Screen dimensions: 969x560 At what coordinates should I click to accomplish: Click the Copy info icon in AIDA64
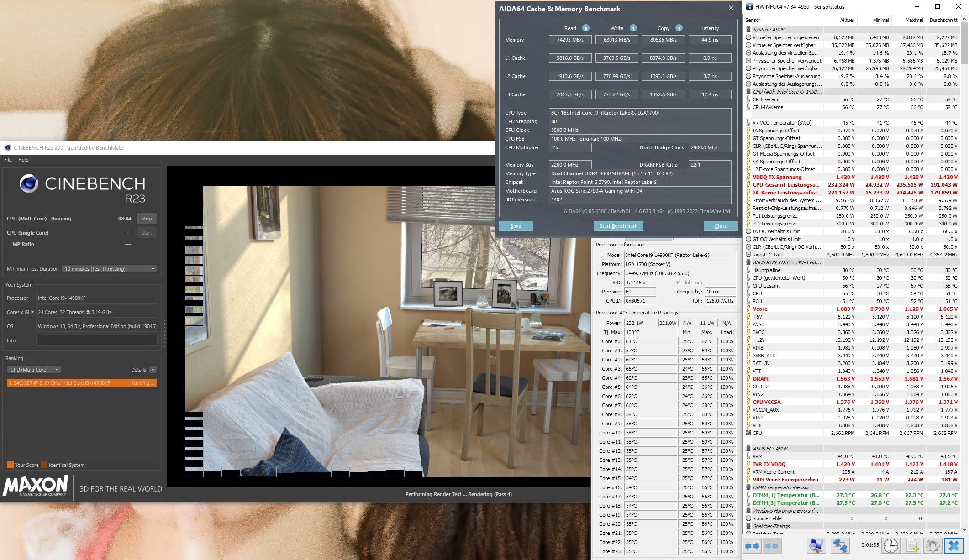click(679, 28)
